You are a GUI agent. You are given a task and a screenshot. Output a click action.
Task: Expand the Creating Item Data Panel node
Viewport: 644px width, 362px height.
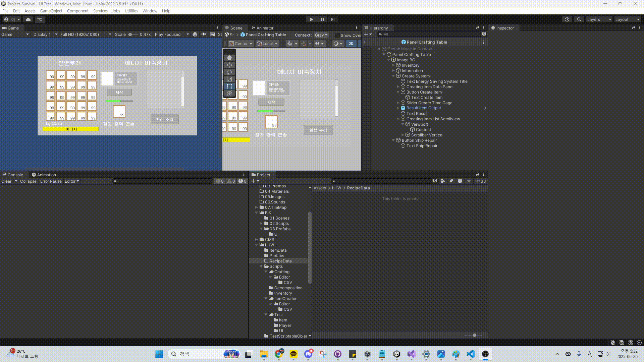pos(398,87)
